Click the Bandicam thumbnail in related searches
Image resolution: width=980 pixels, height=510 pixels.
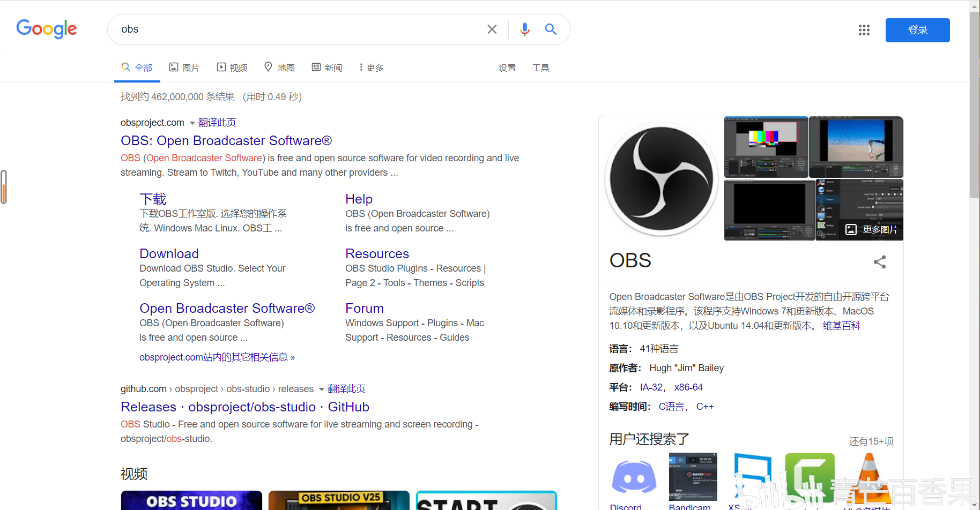coord(693,477)
